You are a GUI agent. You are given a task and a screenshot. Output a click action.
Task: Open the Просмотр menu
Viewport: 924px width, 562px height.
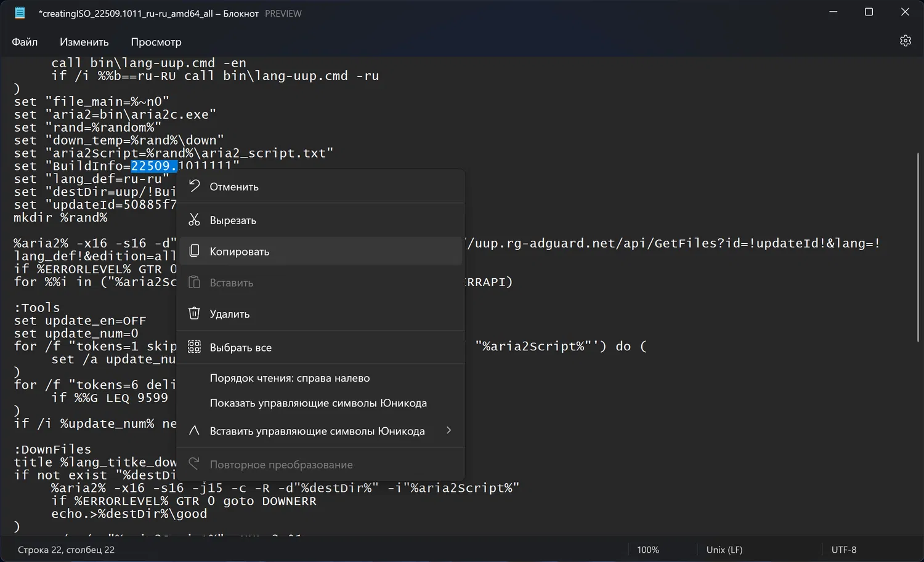156,42
